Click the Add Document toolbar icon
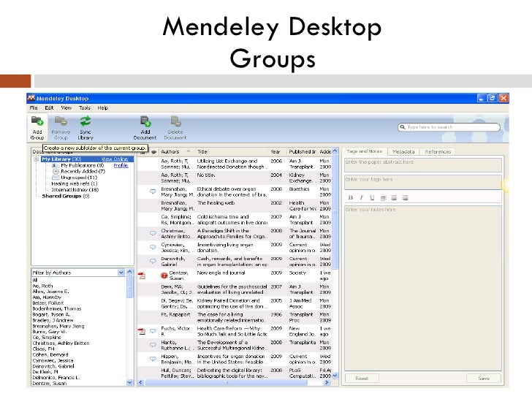 [145, 121]
